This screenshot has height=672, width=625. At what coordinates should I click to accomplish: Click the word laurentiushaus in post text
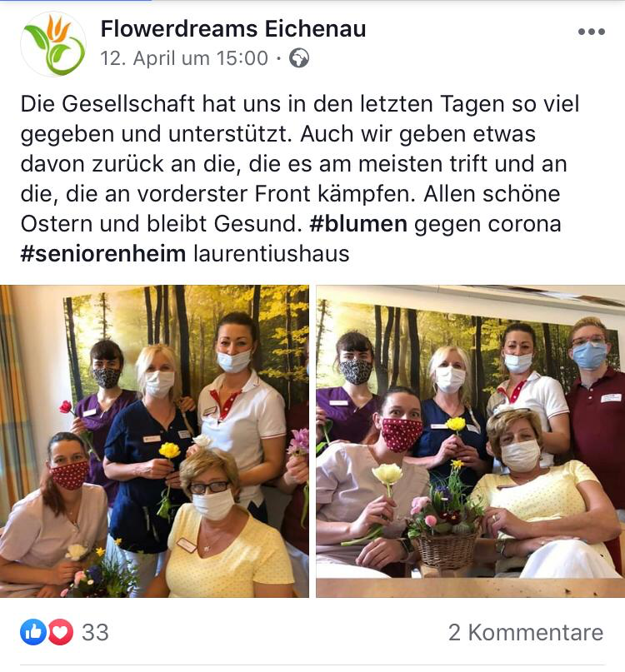pyautogui.click(x=271, y=254)
